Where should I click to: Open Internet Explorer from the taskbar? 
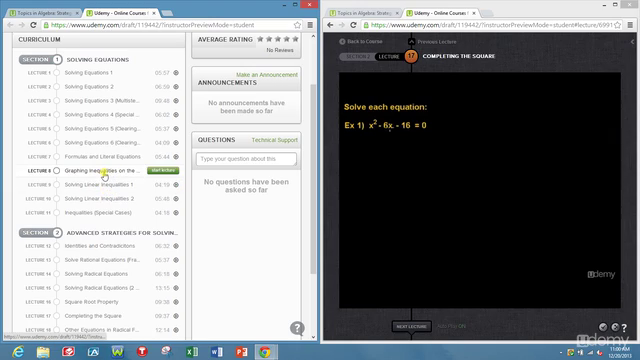tap(18, 351)
